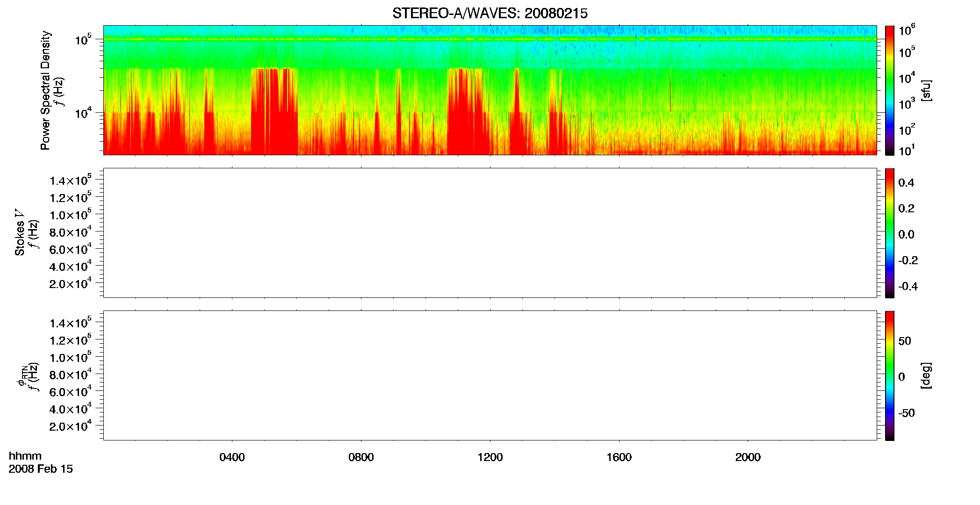The width and height of the screenshot is (980, 505).
Task: Click the 0.0 label on the Stokes V colorbar
Action: point(906,234)
